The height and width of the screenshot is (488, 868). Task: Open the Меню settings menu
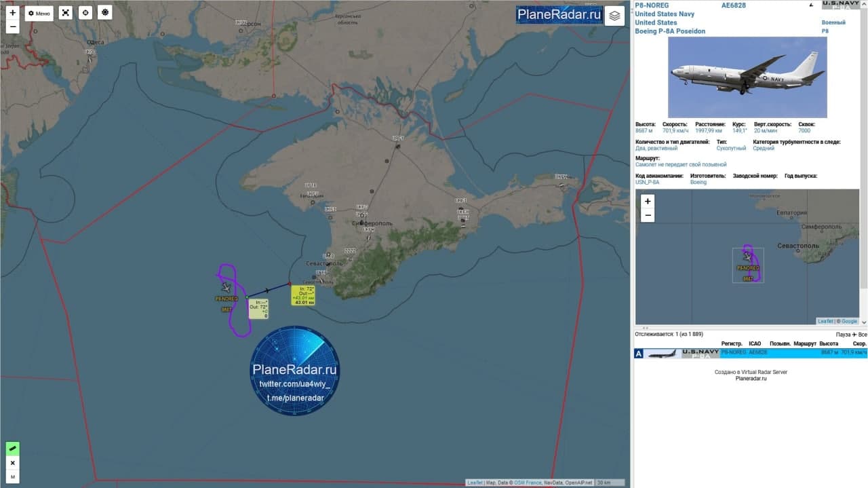click(39, 13)
